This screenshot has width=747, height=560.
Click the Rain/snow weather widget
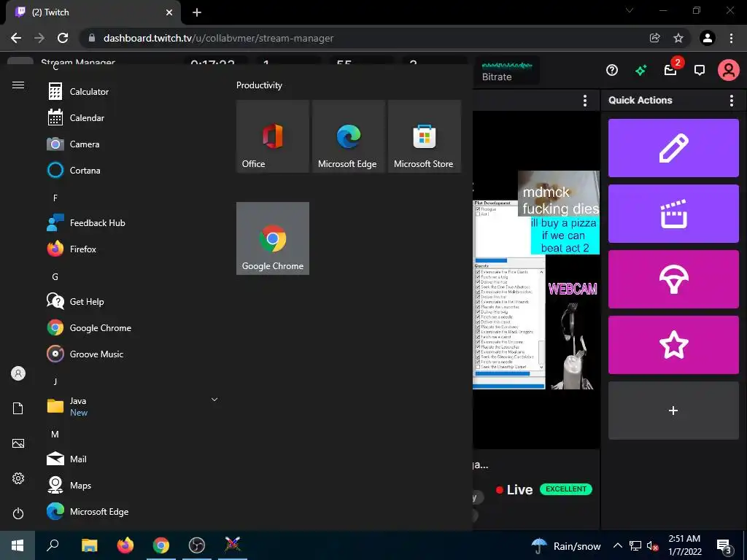click(566, 545)
